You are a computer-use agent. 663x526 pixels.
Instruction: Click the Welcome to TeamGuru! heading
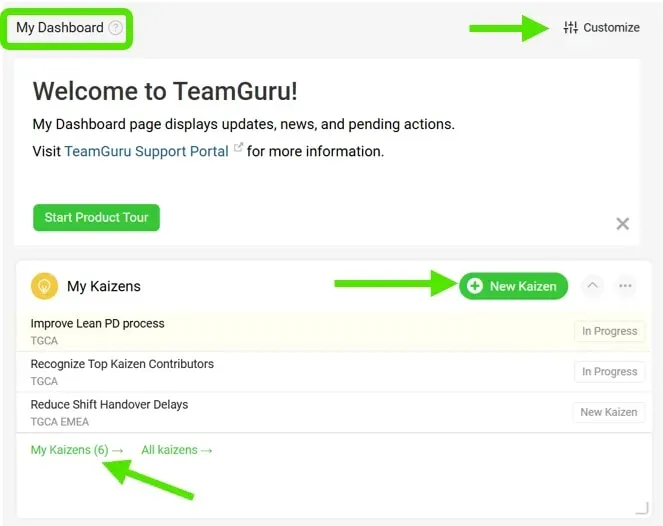(x=165, y=91)
